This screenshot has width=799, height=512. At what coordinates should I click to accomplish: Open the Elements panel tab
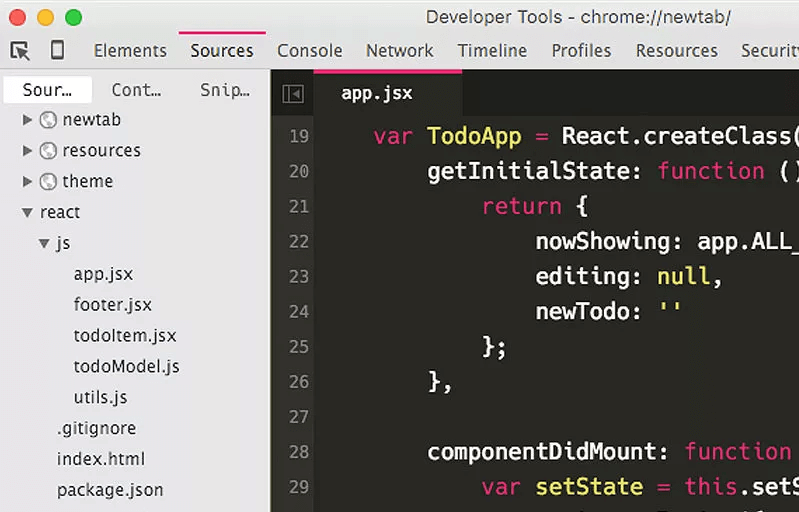(x=130, y=51)
